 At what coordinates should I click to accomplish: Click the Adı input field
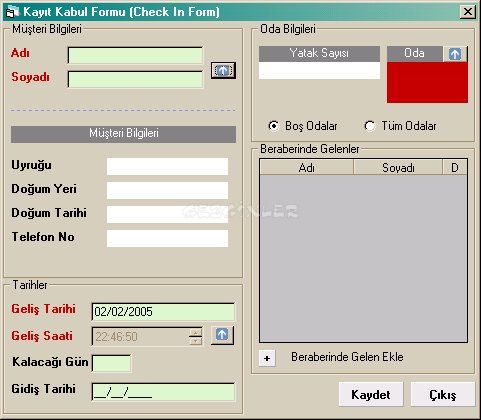pos(135,55)
